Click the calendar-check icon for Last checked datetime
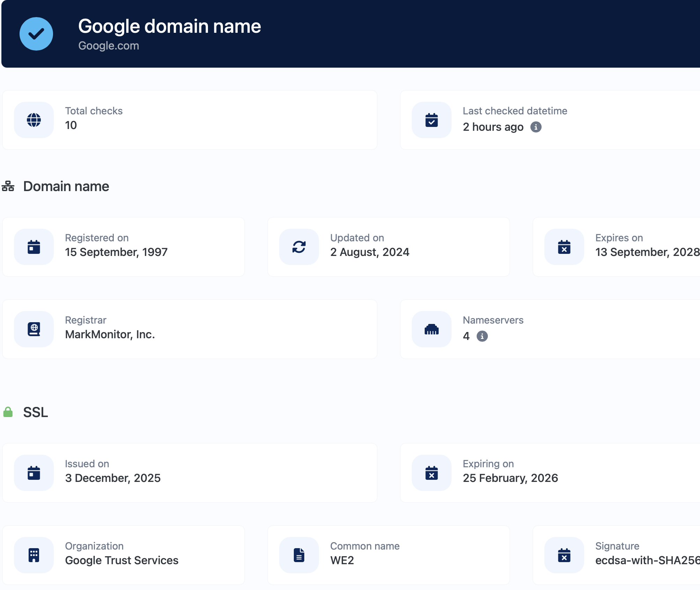The image size is (700, 590). coord(432,120)
